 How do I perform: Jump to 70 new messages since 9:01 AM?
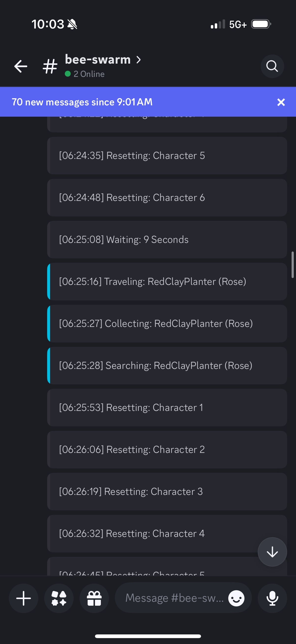(82, 102)
